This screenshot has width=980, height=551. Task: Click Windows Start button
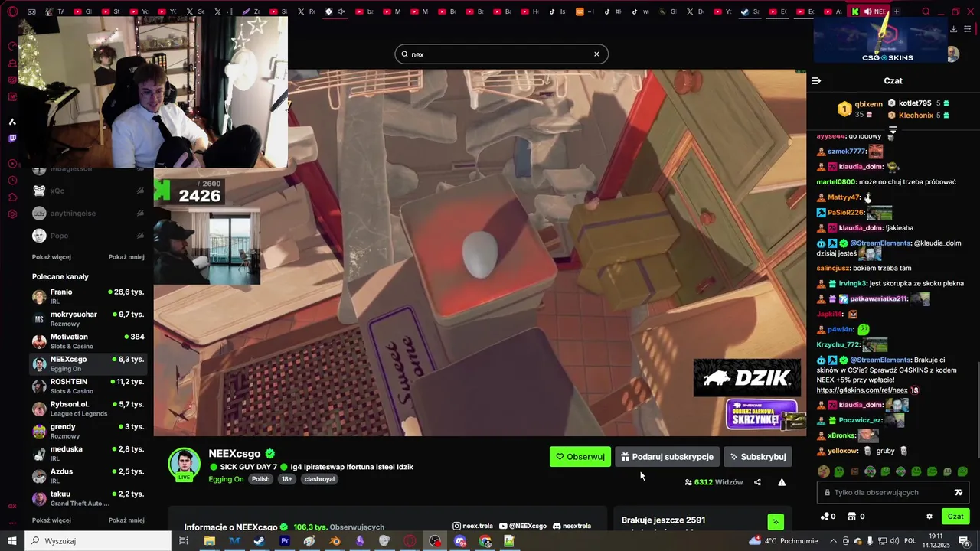[x=12, y=541]
